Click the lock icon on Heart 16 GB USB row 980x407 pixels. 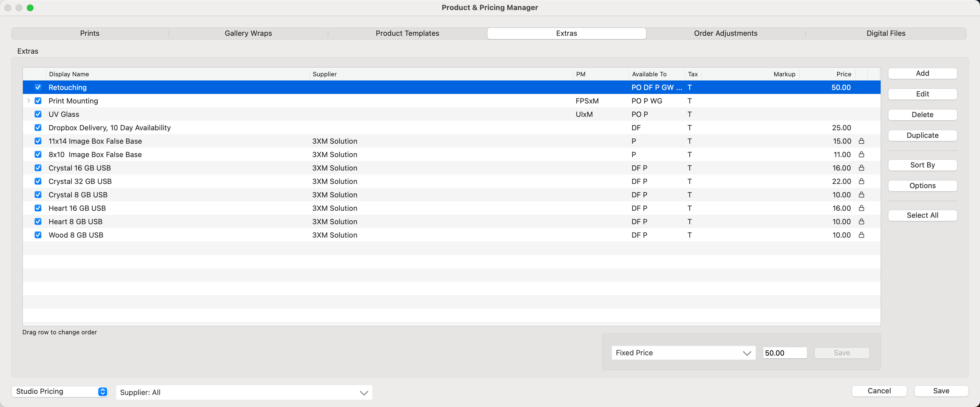click(x=861, y=208)
